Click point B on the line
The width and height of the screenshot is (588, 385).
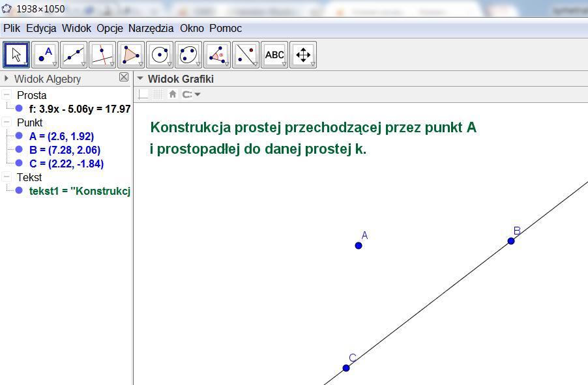coord(511,241)
